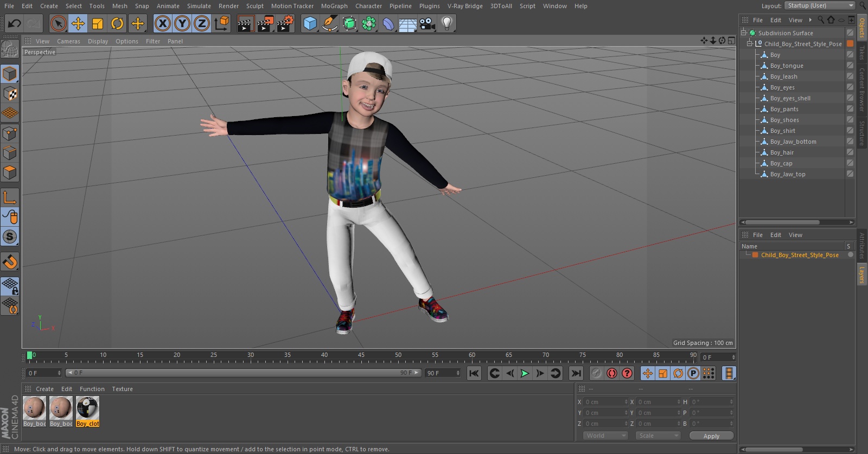Add a floor environment object
This screenshot has height=454, width=868.
pyautogui.click(x=407, y=23)
